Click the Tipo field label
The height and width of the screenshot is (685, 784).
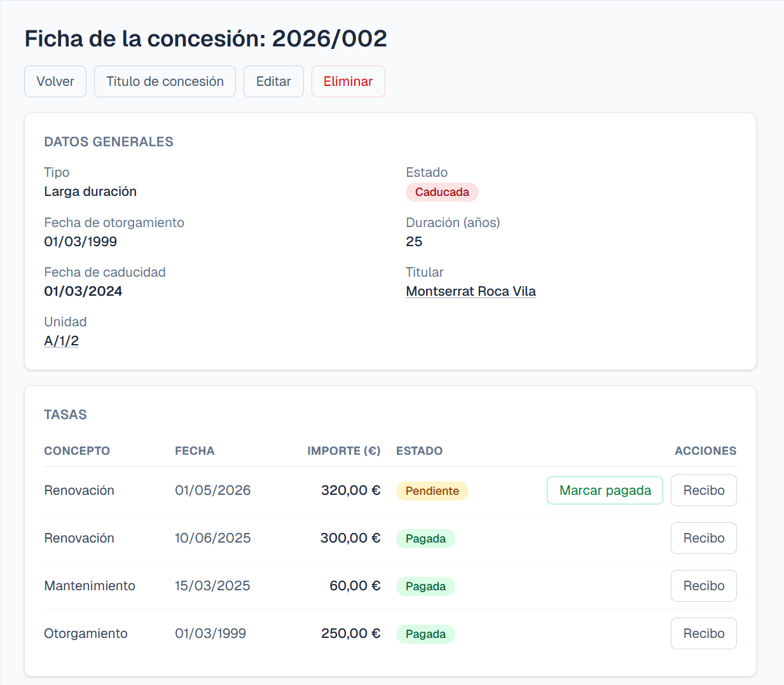(x=57, y=172)
